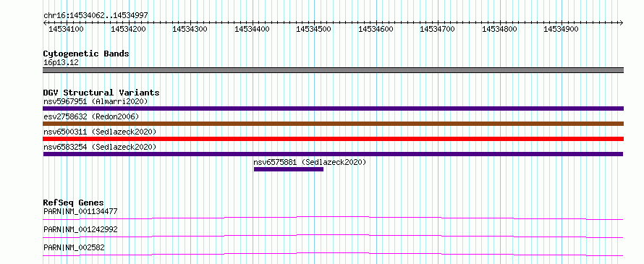
Task: Click the RefSeq Genes track title
Action: point(74,203)
